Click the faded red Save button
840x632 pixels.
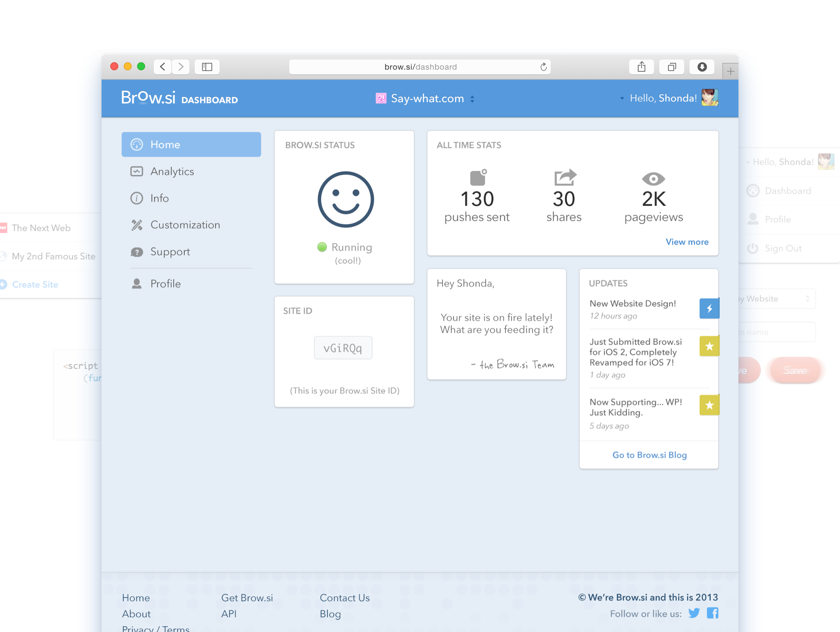pyautogui.click(x=795, y=370)
